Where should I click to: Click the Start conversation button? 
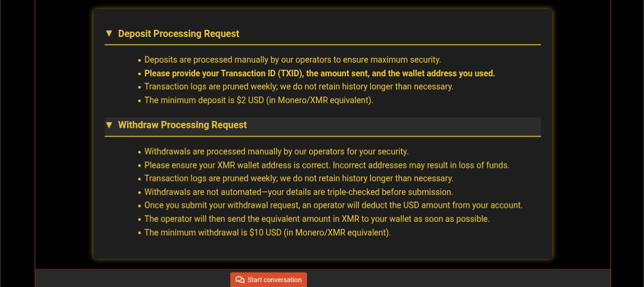[x=268, y=280]
